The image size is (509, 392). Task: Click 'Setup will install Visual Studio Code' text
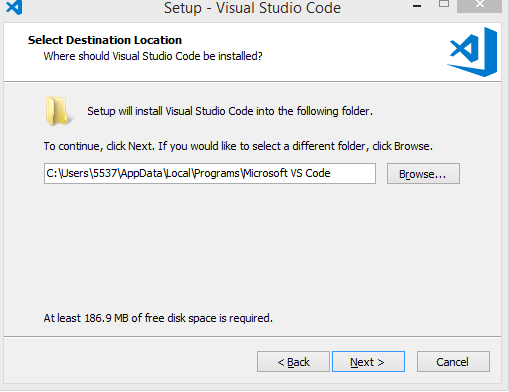(x=230, y=111)
